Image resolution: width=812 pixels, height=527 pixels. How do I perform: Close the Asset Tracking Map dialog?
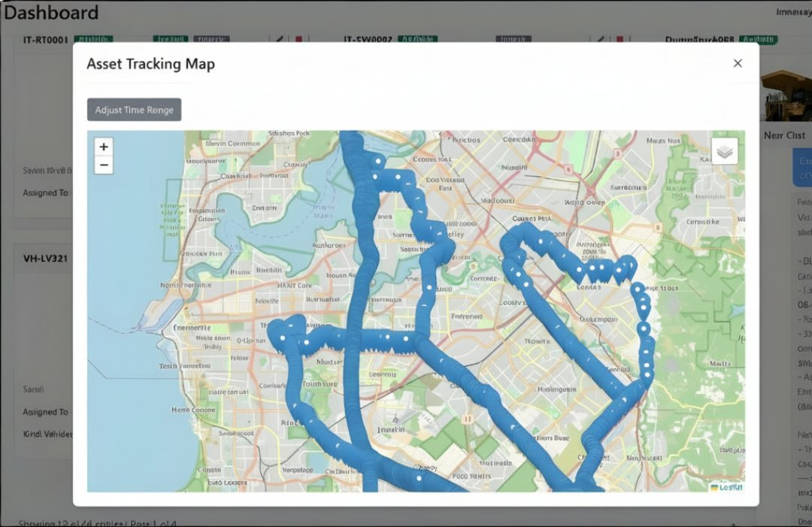pyautogui.click(x=737, y=63)
